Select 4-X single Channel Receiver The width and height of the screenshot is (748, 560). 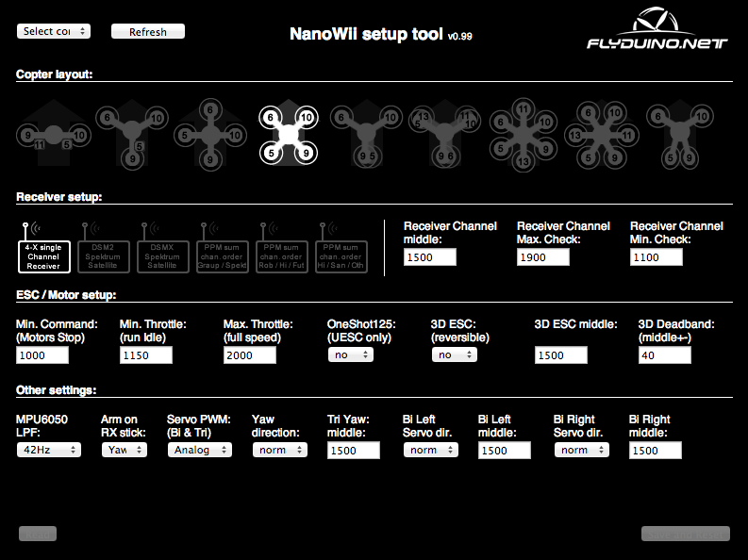click(44, 248)
